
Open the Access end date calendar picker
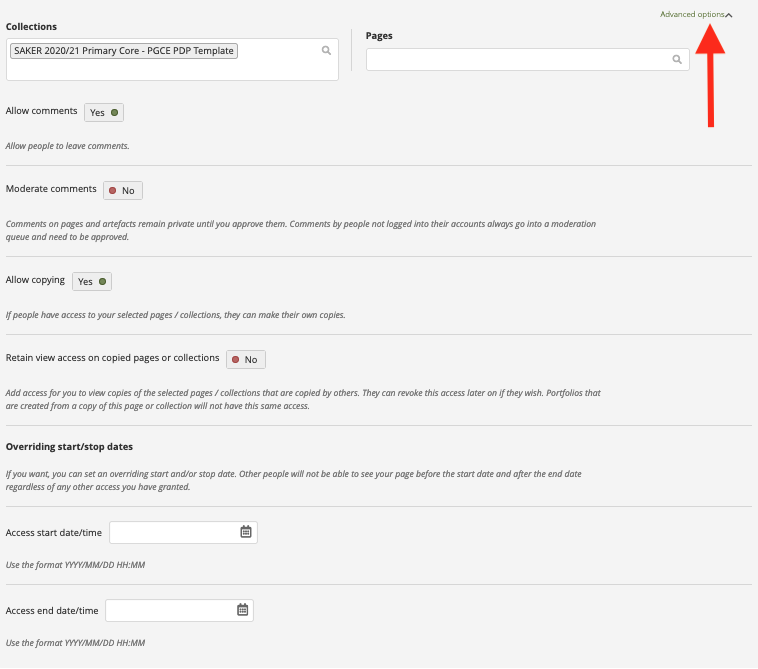point(242,610)
